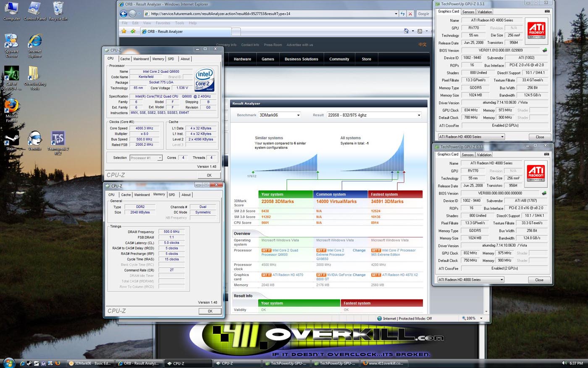Screen dimensions: 588x368
Task: Click the taskbar volume speaker icon
Action: click(564, 363)
